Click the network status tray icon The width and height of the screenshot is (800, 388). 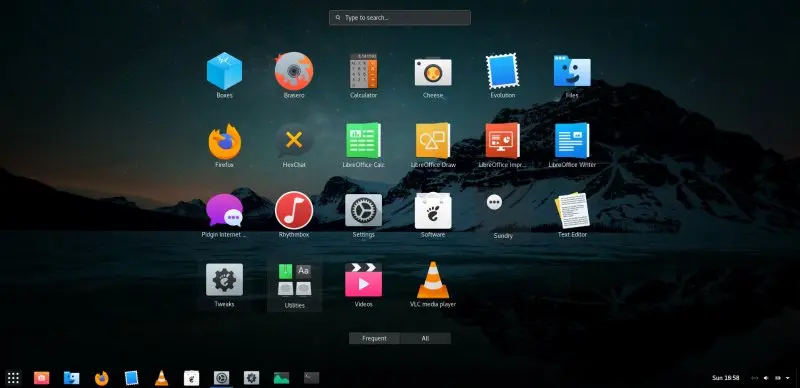pyautogui.click(x=755, y=378)
